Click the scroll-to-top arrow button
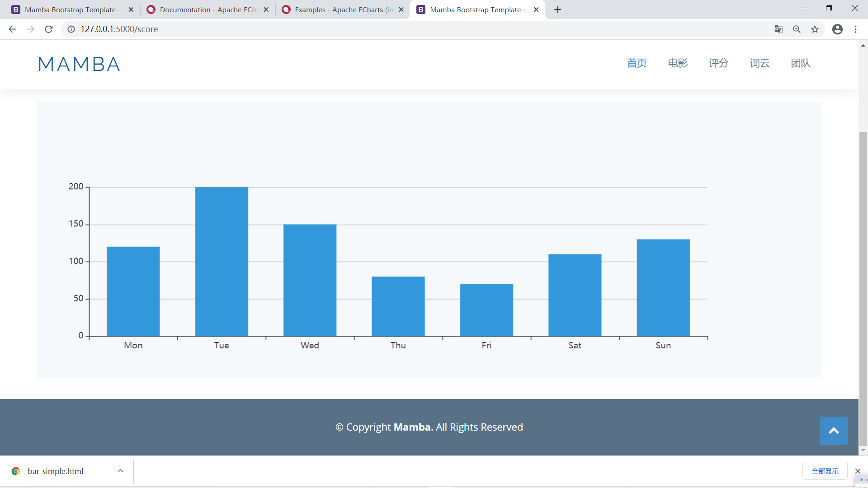This screenshot has height=488, width=868. pyautogui.click(x=834, y=431)
